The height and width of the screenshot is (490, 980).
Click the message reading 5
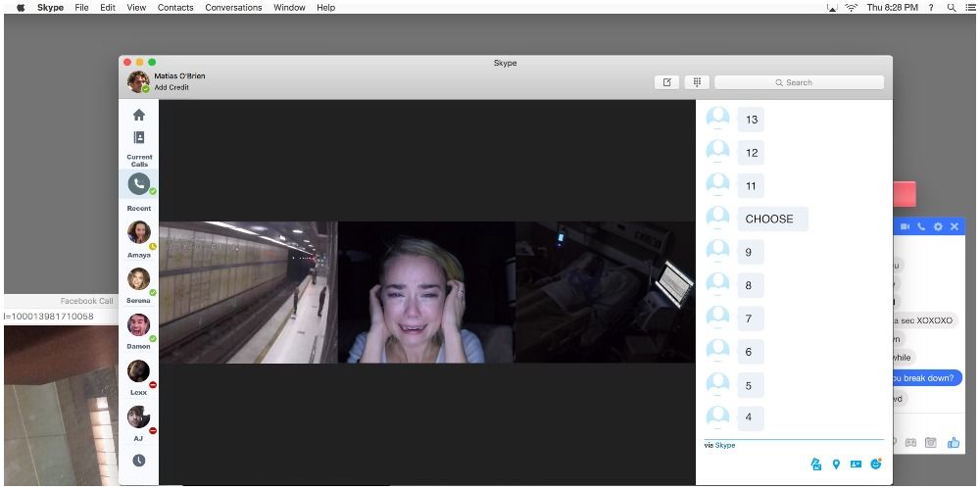coord(749,385)
